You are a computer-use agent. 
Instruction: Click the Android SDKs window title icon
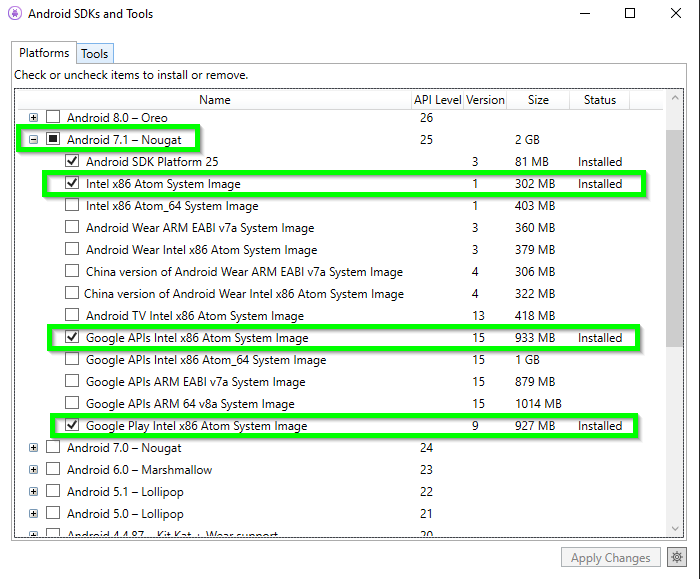point(15,13)
